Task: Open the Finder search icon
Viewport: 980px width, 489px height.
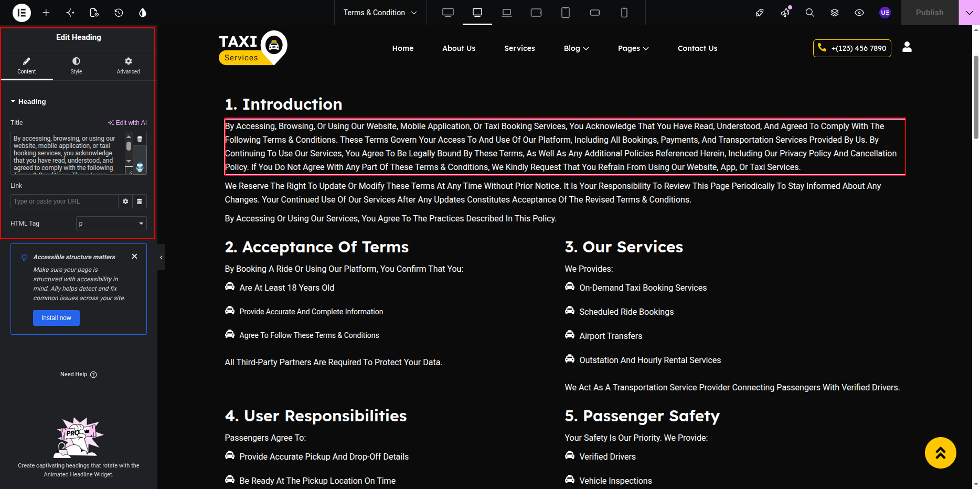Action: click(810, 13)
